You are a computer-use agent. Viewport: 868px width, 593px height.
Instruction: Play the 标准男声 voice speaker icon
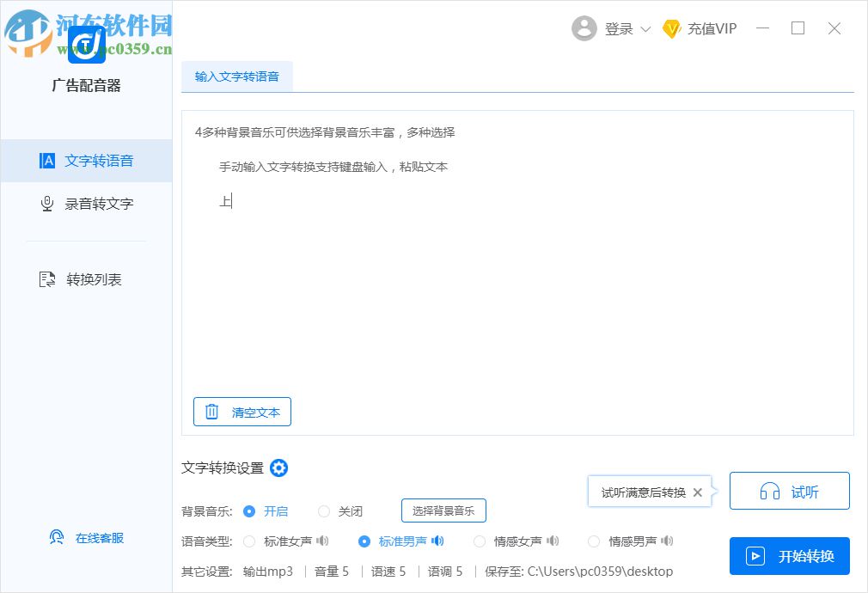click(x=438, y=541)
